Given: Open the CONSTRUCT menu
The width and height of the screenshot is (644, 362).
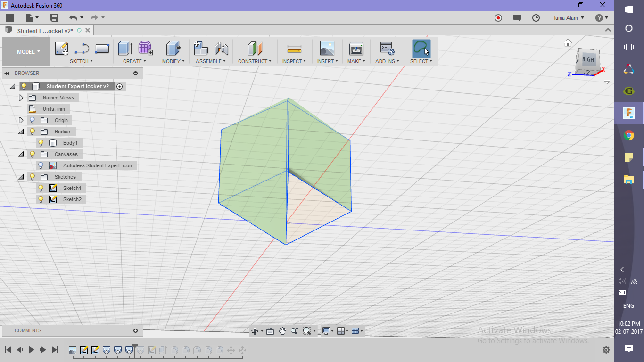Looking at the screenshot, I should [255, 61].
